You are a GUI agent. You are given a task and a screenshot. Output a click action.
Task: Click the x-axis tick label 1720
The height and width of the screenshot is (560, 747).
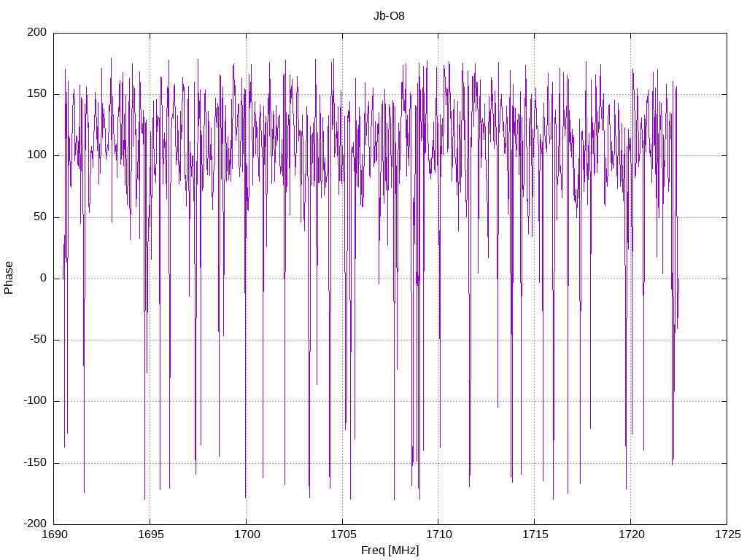(632, 534)
